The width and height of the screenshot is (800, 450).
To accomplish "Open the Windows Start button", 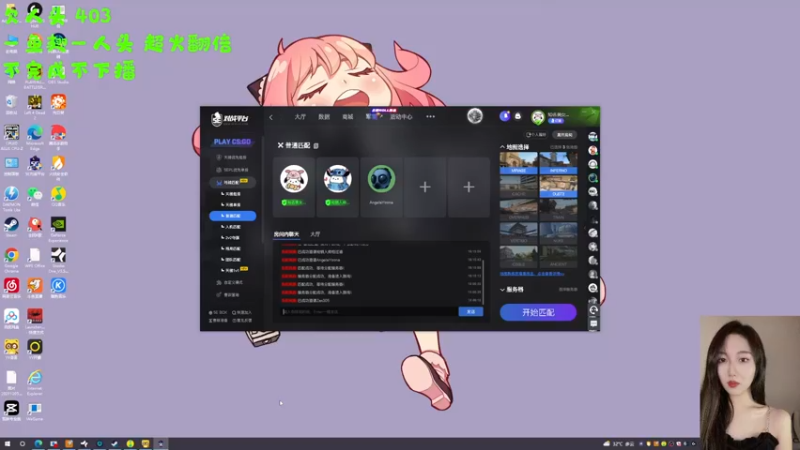I will coord(7,444).
